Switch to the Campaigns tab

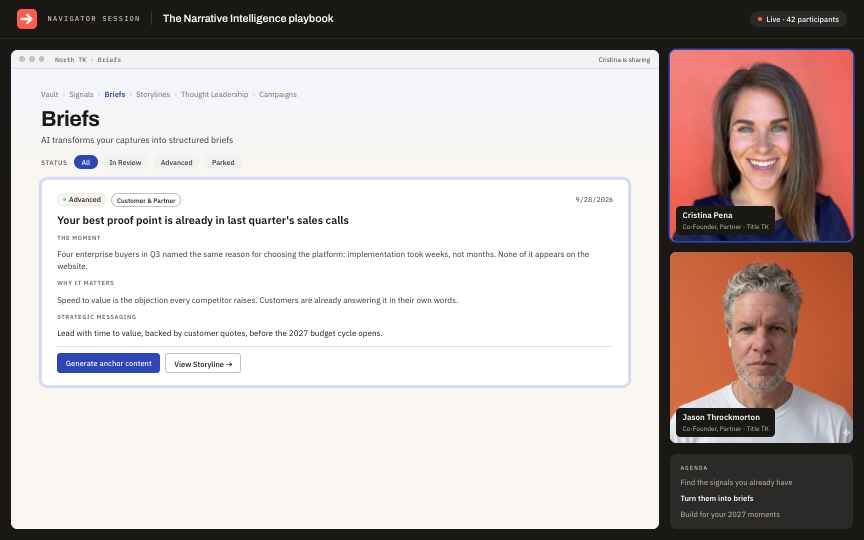click(x=277, y=94)
